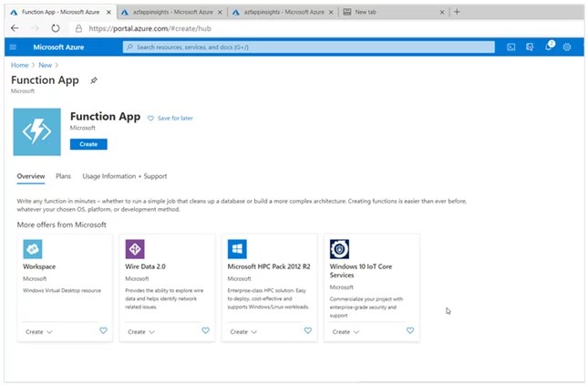
Task: Expand Create dropdown for Workspace
Action: pyautogui.click(x=39, y=332)
